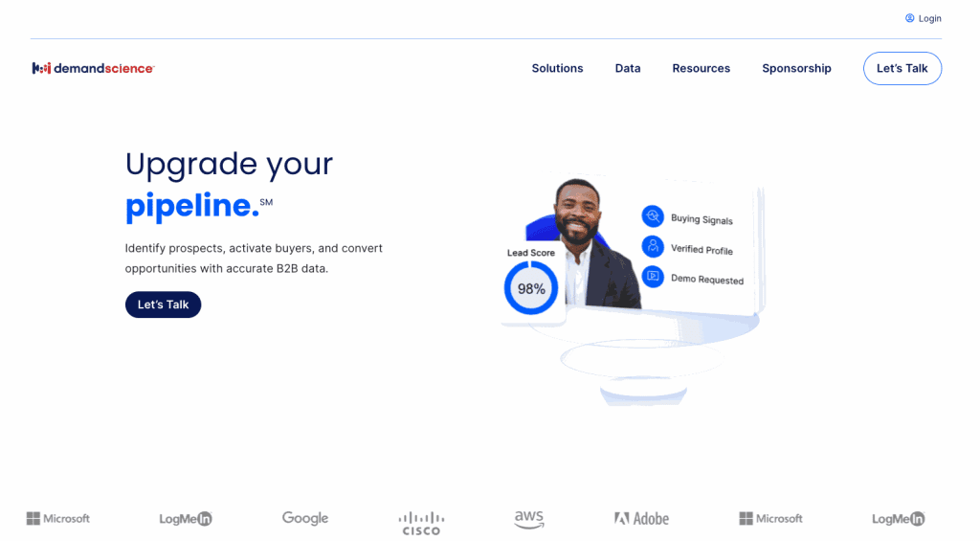The height and width of the screenshot is (541, 980).
Task: Click the 98% Lead Score ring
Action: click(x=531, y=288)
